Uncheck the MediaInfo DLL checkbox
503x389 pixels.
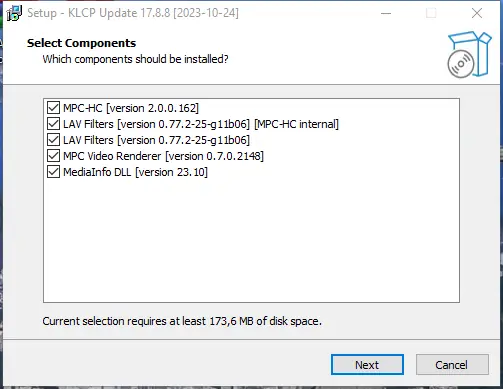[x=53, y=172]
